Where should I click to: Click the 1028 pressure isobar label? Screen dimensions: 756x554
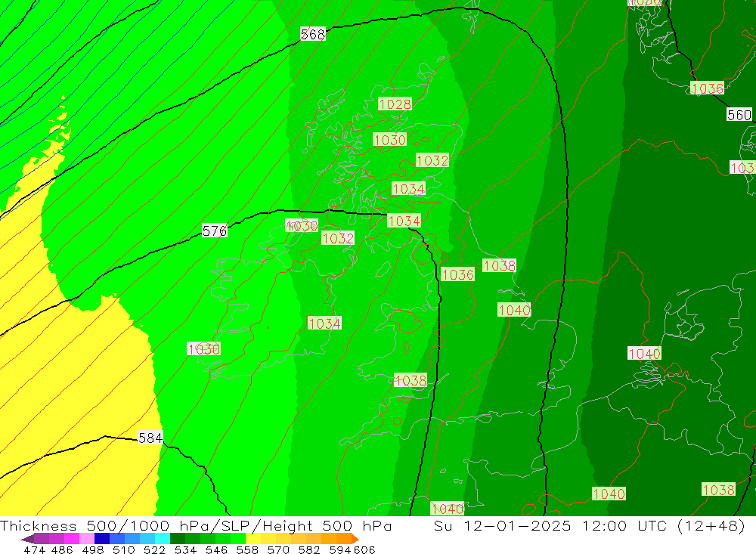point(395,104)
